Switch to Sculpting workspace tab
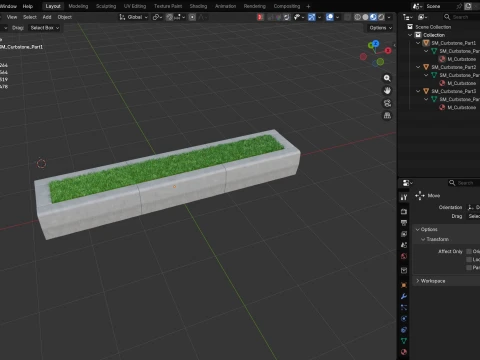Viewport: 480px width, 360px height. click(106, 6)
